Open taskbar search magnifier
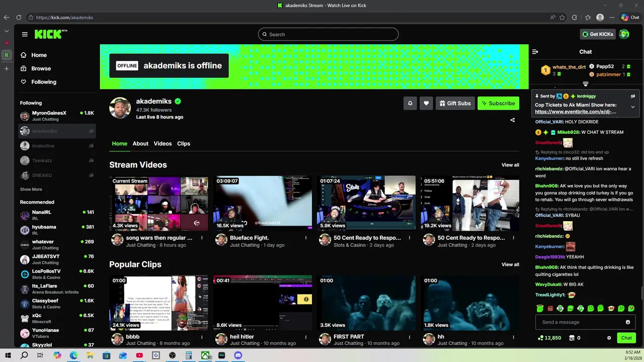This screenshot has height=362, width=644. coord(24,355)
